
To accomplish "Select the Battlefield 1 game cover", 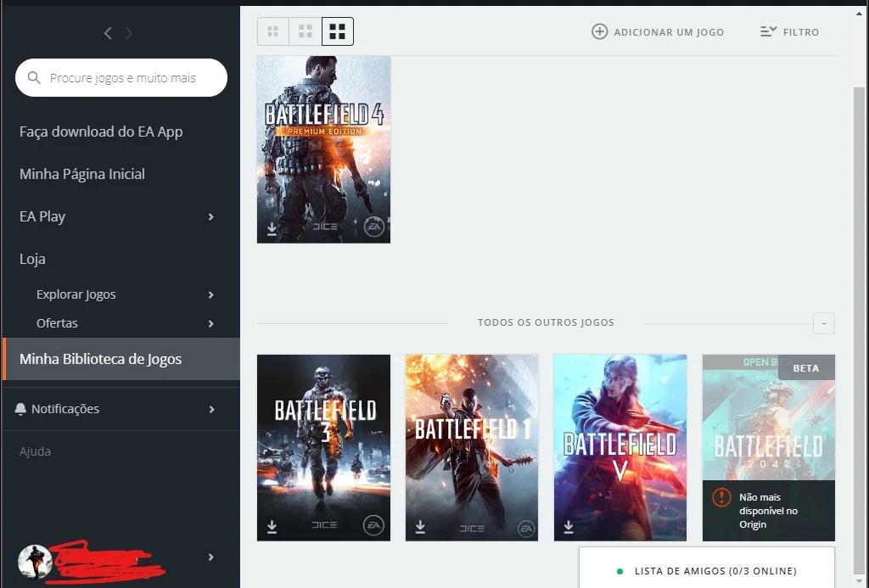I will tap(472, 448).
